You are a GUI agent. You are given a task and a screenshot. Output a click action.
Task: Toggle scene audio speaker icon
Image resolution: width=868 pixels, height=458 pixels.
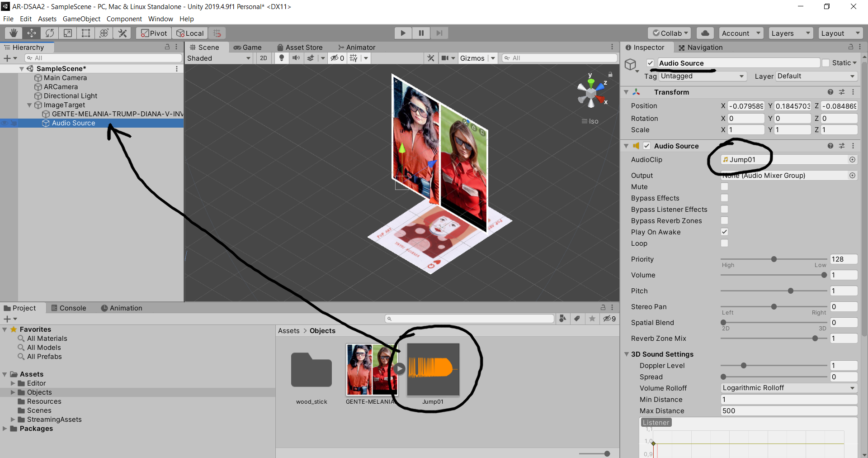coord(296,58)
